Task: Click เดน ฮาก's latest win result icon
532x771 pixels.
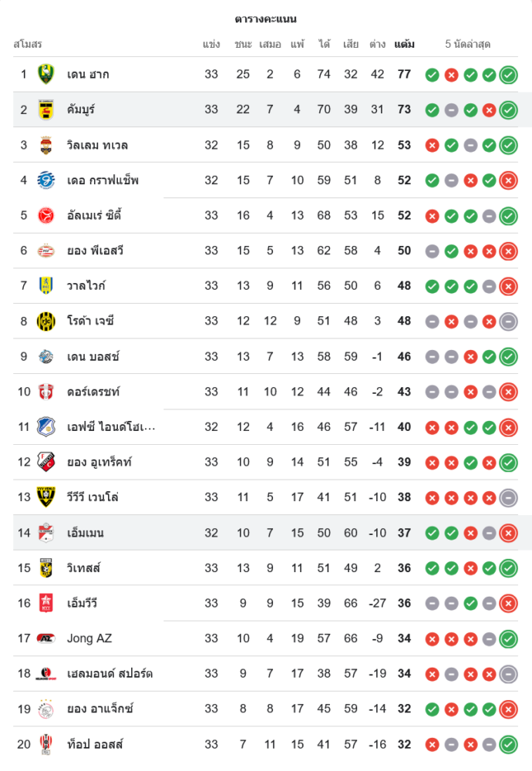Action: 508,75
